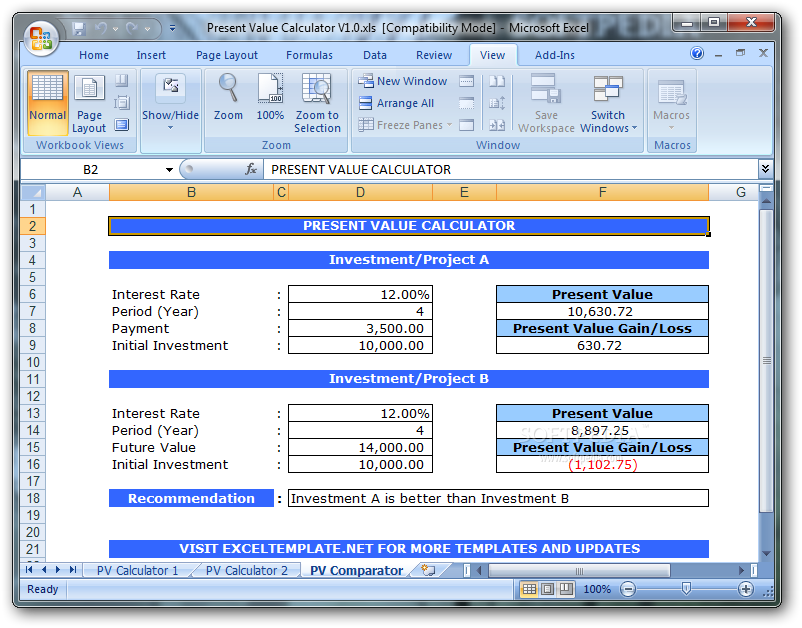Click the Hide window icon
Image resolution: width=802 pixels, height=628 pixels.
pos(466,103)
